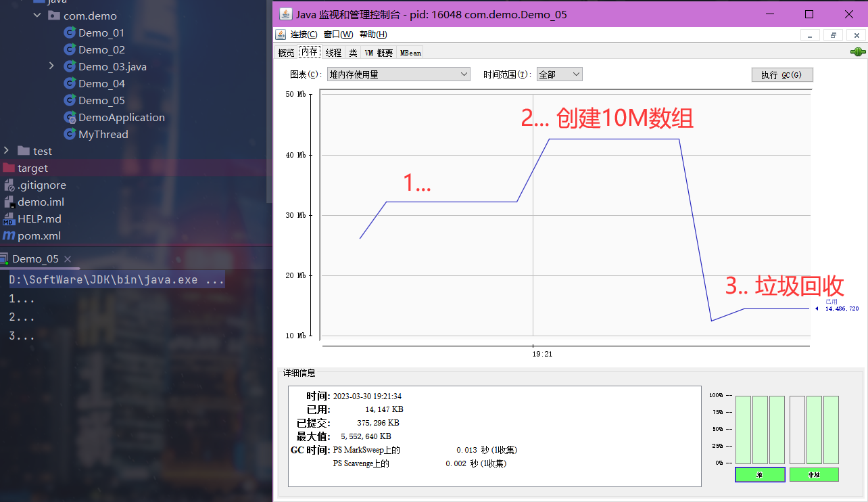The width and height of the screenshot is (868, 502).
Task: Click the Demo_05 class icon
Action: point(69,100)
